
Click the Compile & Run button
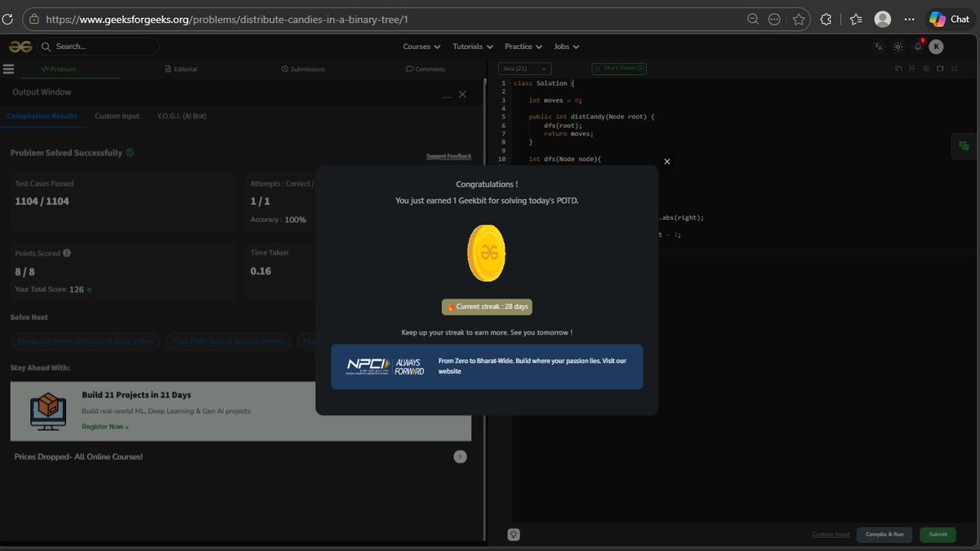[884, 535]
